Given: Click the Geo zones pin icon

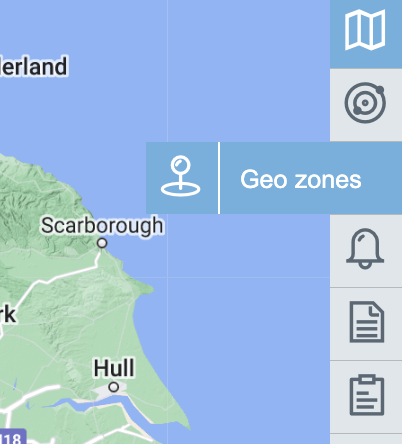Looking at the screenshot, I should point(181,176).
